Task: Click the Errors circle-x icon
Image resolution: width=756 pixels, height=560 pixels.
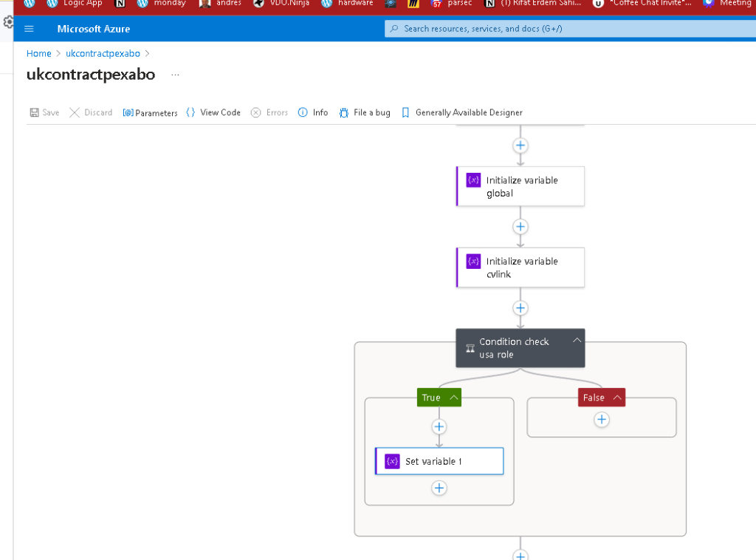Action: pos(255,112)
